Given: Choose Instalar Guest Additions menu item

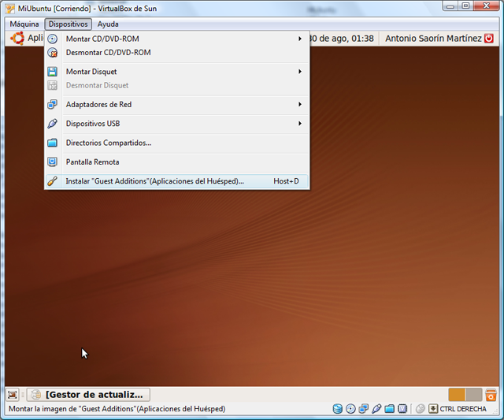Looking at the screenshot, I should 154,181.
